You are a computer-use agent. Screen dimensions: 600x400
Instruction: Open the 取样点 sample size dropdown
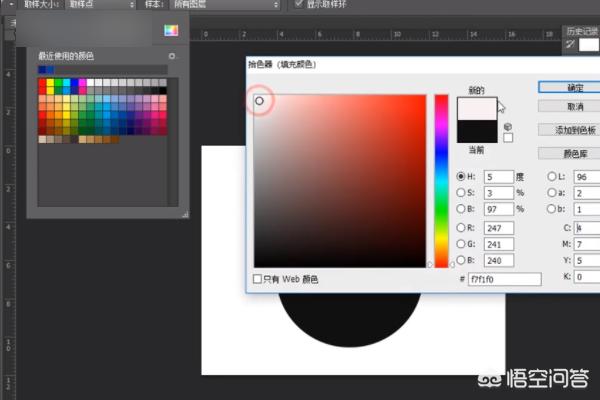(x=101, y=5)
